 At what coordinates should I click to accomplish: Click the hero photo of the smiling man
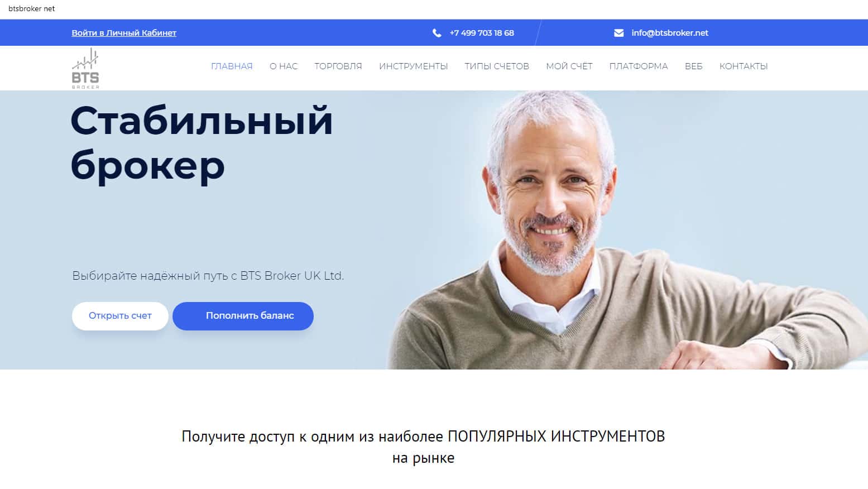click(614, 230)
